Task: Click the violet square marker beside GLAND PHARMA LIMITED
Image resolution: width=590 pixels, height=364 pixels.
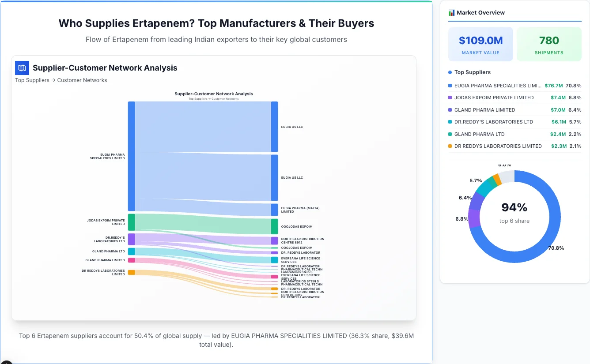Action: pos(450,109)
